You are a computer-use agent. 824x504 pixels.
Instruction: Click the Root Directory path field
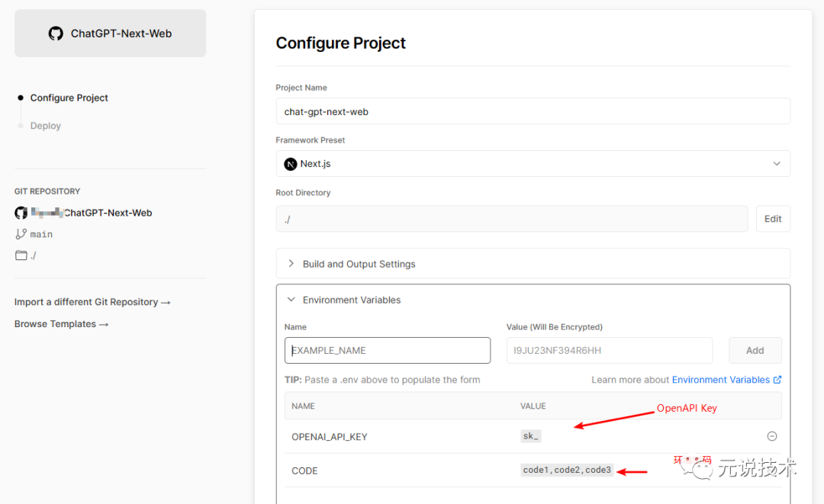pyautogui.click(x=512, y=219)
